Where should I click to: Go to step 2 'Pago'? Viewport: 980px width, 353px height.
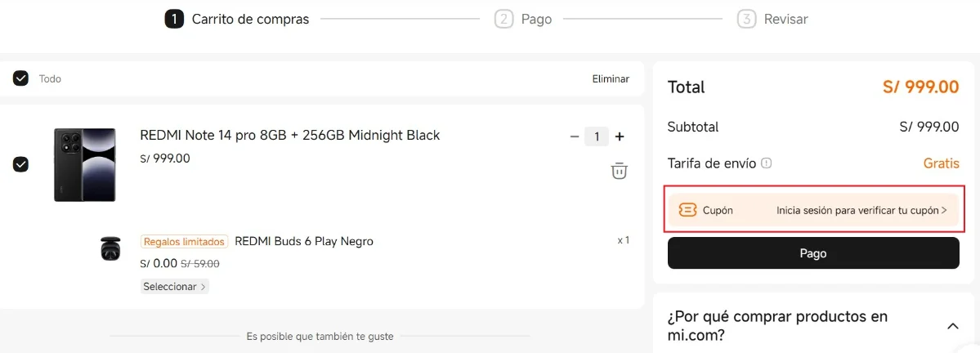tap(523, 19)
